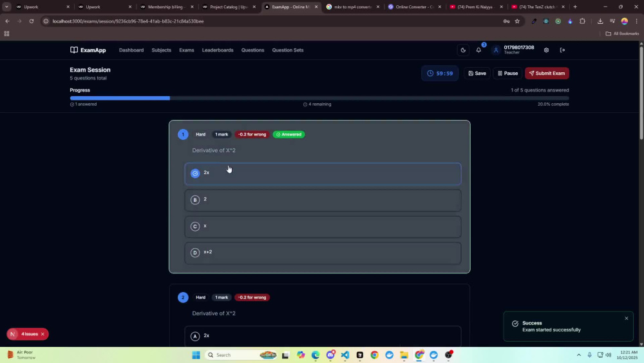Screen dimensions: 644x363
Task: Open tab search dropdown arrow
Action: tap(6, 6)
